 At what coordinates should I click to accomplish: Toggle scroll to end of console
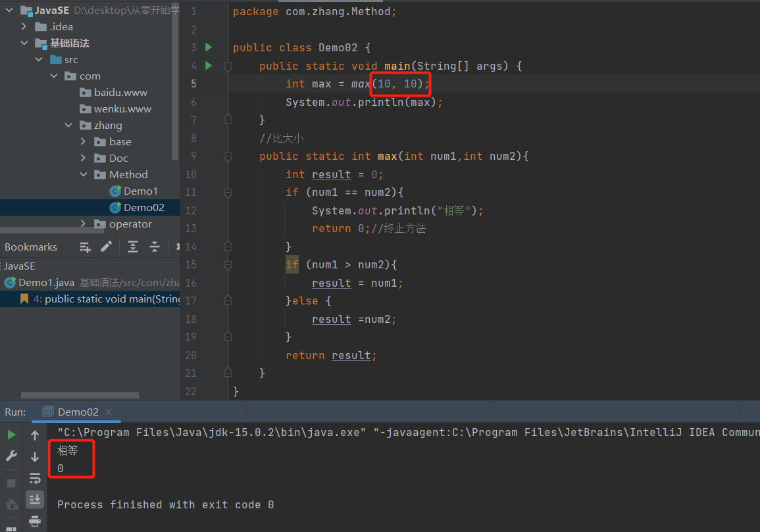click(x=35, y=499)
